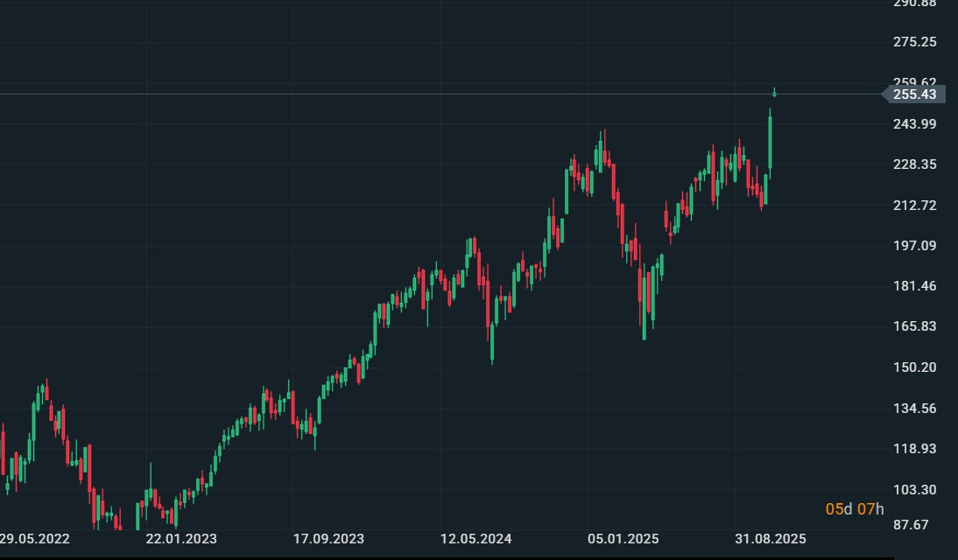The image size is (958, 560).
Task: Select the 22.01.2023 date label
Action: click(181, 538)
